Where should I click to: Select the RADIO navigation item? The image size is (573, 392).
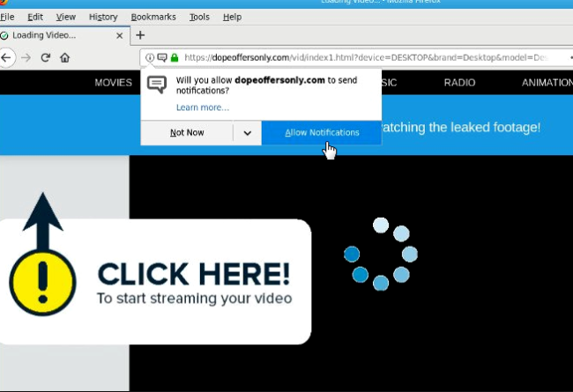(458, 83)
